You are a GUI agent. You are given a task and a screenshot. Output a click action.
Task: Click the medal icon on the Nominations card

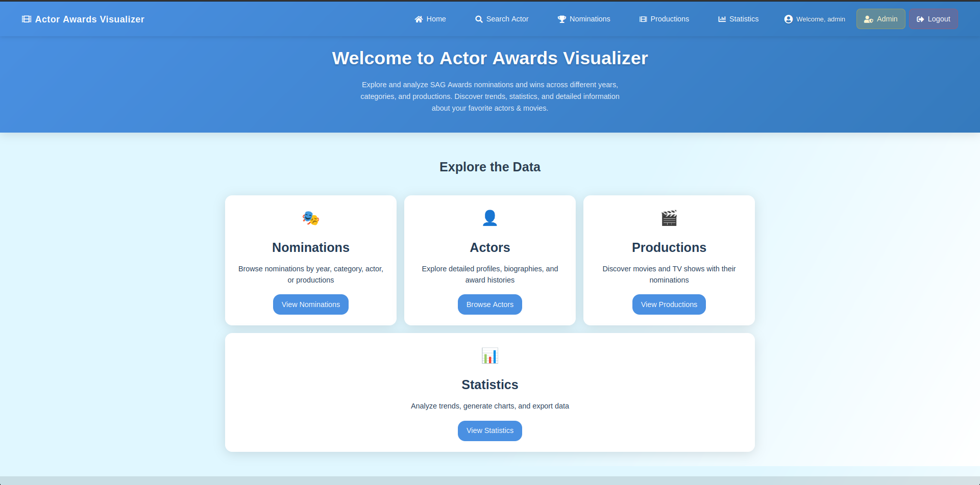pyautogui.click(x=310, y=218)
